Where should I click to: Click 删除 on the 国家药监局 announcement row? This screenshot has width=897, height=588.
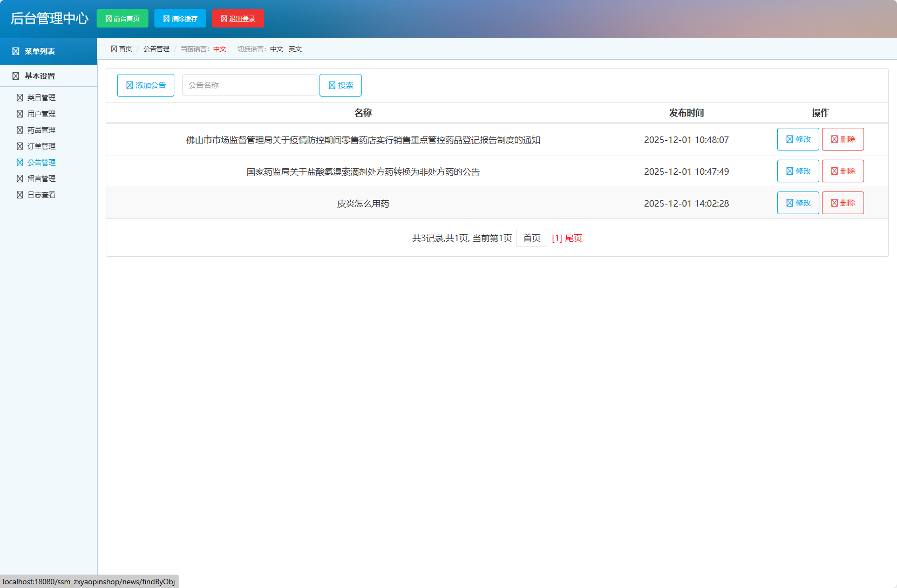point(842,171)
